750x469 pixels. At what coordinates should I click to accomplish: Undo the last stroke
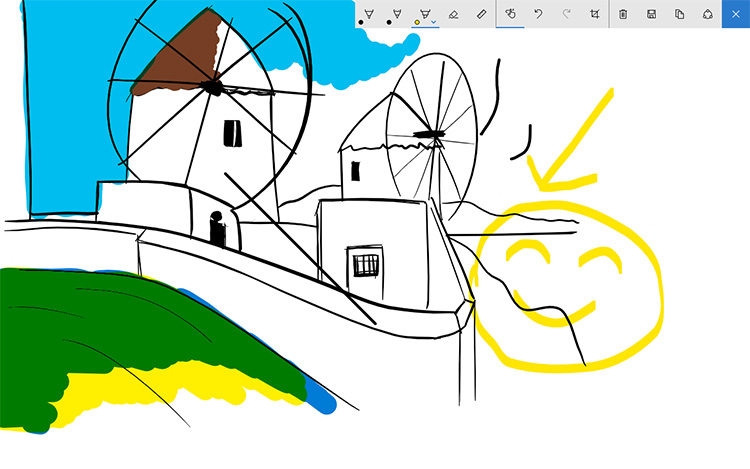pyautogui.click(x=538, y=14)
